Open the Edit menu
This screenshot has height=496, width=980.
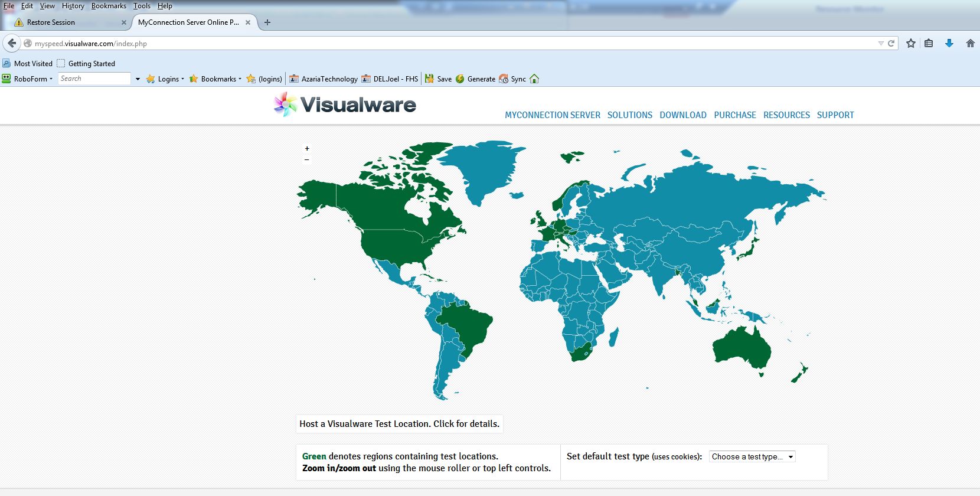pos(27,6)
